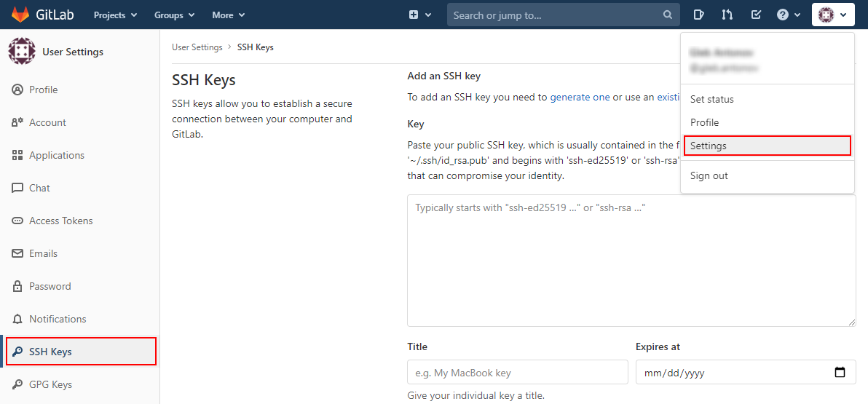The image size is (868, 404).
Task: Open the Projects dropdown menu
Action: tap(115, 15)
